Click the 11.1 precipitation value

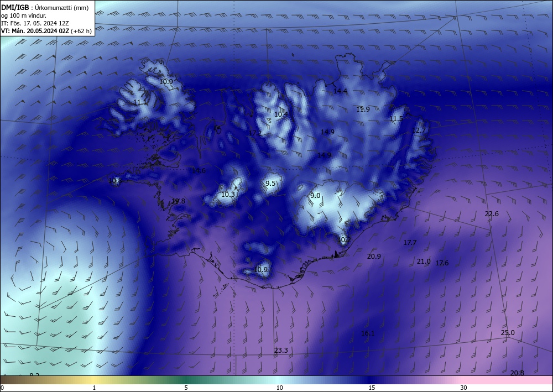(140, 102)
